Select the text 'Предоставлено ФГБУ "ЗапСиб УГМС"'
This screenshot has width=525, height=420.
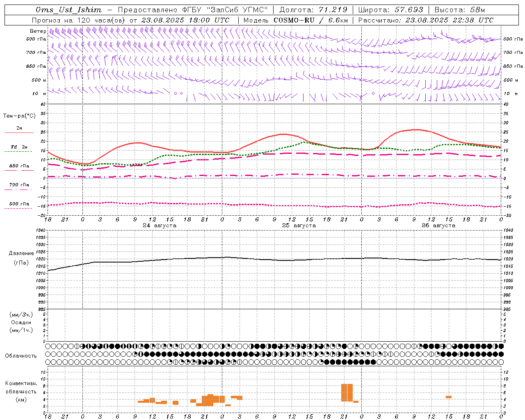tap(193, 10)
